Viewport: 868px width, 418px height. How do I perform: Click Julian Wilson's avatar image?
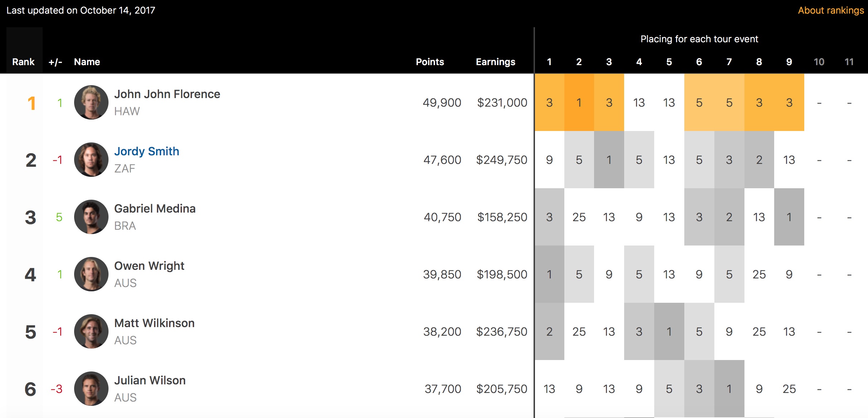point(91,389)
